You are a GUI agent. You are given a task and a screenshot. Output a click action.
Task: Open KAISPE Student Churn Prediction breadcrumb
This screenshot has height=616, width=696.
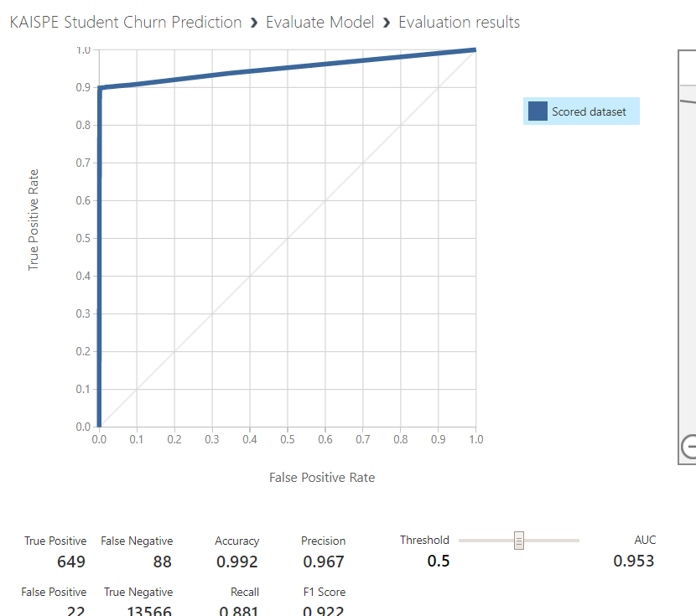[126, 23]
